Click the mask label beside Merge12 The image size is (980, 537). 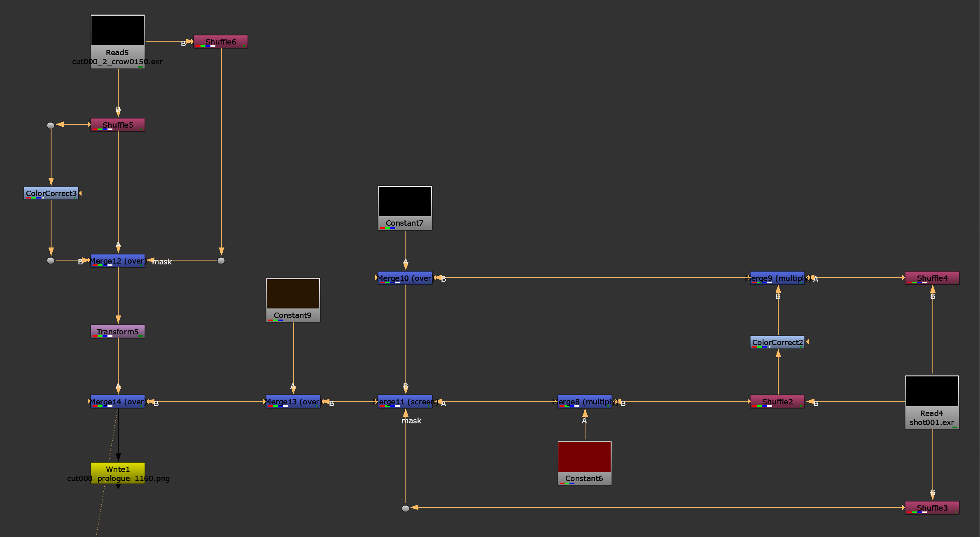pos(162,261)
